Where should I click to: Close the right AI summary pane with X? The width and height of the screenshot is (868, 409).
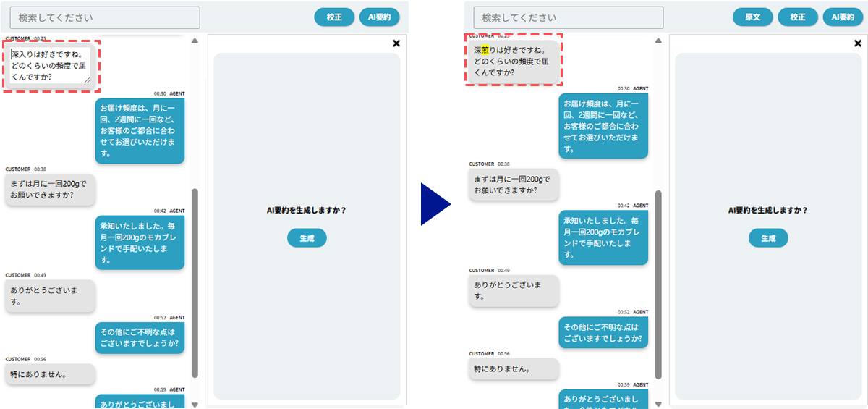click(x=859, y=43)
